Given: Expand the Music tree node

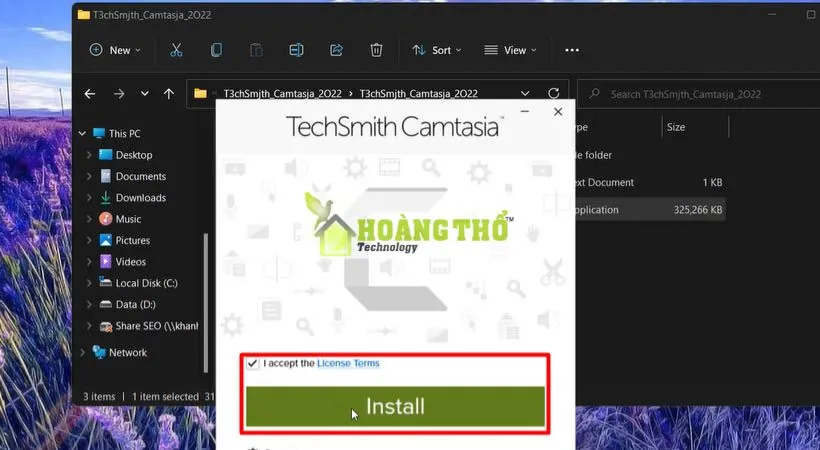Looking at the screenshot, I should click(x=89, y=219).
